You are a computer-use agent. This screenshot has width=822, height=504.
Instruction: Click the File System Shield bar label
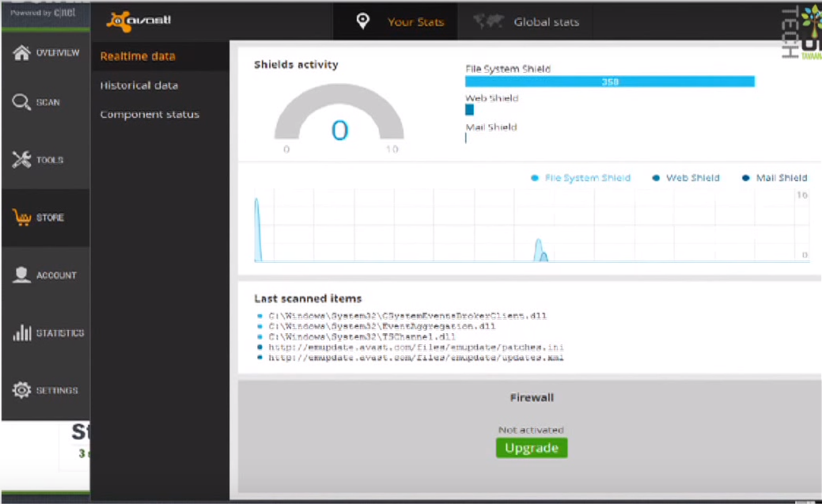508,69
